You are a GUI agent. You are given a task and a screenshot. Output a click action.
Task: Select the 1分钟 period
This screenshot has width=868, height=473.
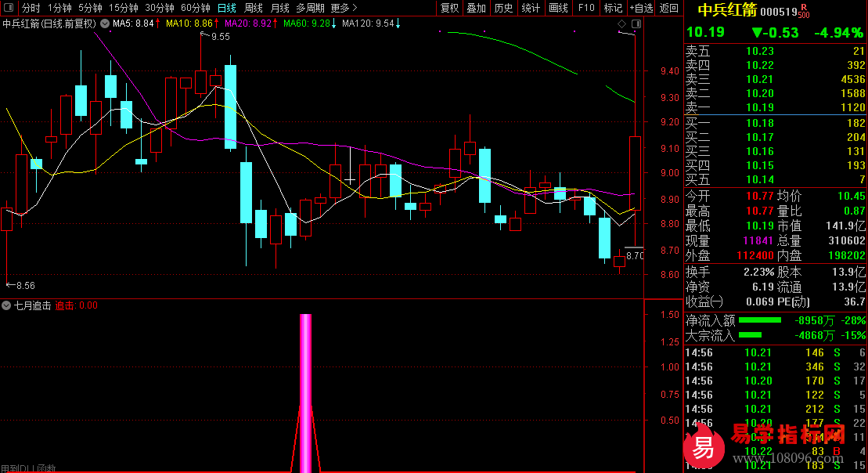click(x=59, y=8)
